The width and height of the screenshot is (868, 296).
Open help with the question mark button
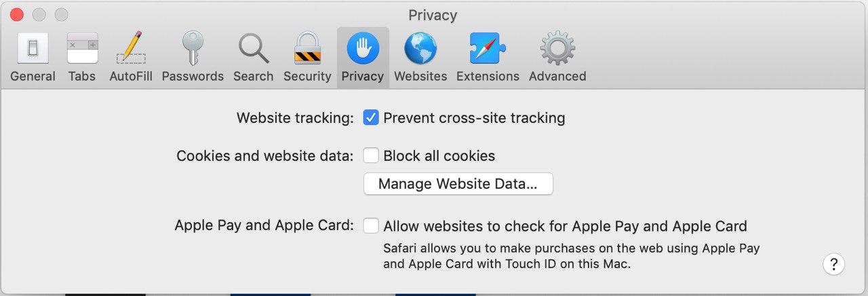pyautogui.click(x=833, y=264)
